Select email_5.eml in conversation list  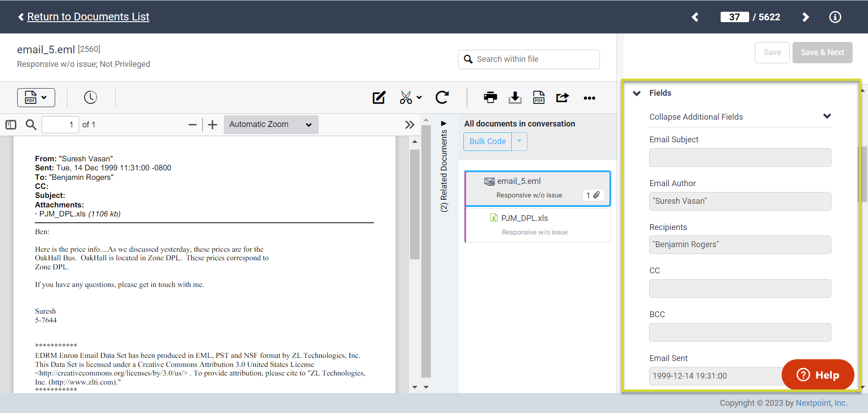click(x=538, y=188)
